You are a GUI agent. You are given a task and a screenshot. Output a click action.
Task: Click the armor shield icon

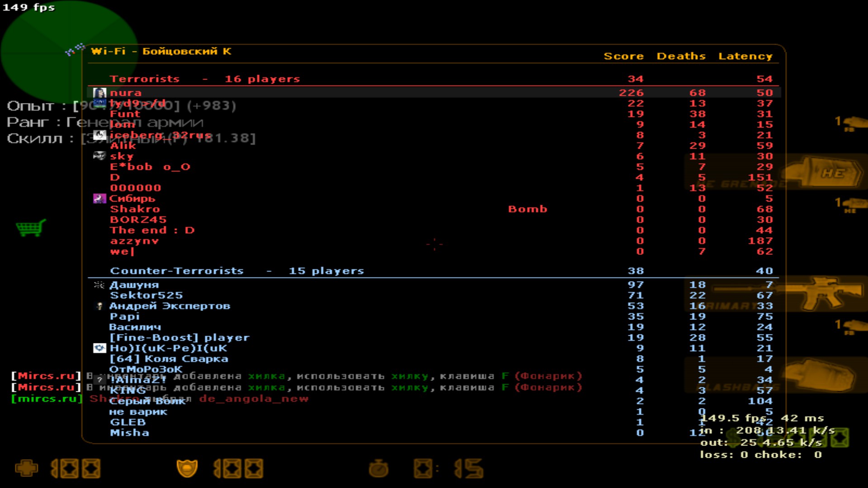coord(187,468)
